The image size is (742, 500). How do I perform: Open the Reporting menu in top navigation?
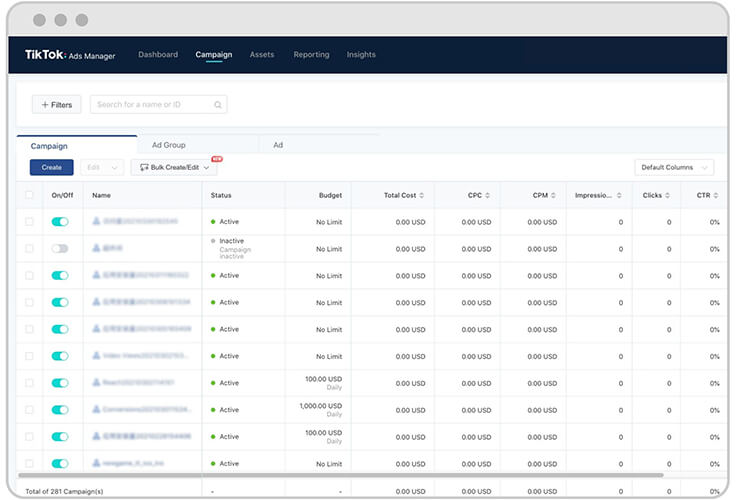tap(311, 55)
